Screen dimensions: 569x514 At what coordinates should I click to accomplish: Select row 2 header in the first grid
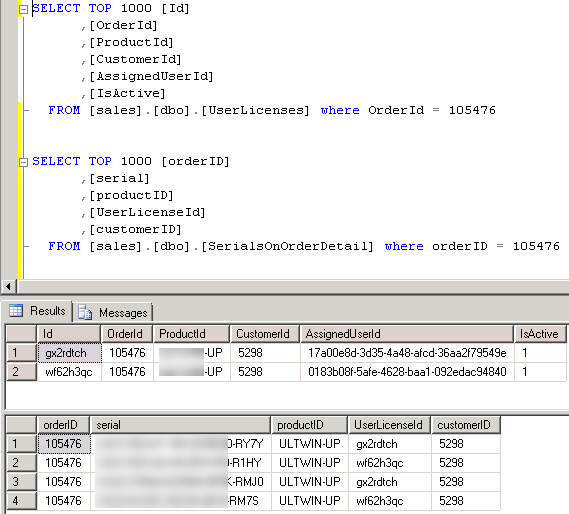(21, 372)
